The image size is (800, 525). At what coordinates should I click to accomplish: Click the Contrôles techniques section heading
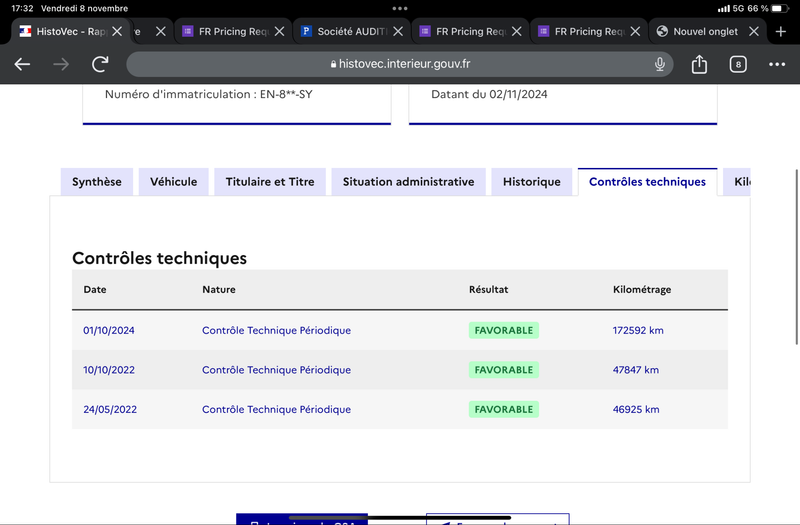click(159, 258)
